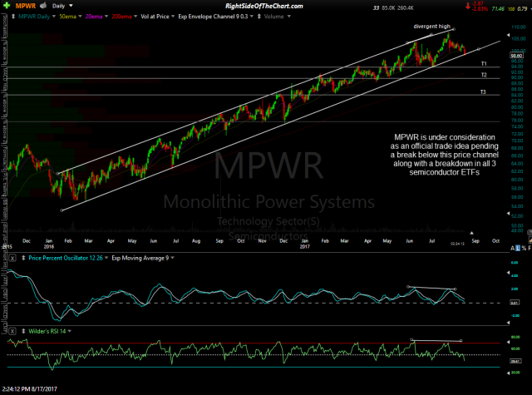The width and height of the screenshot is (532, 395).
Task: Click the red down-arrow price change icon
Action: pos(468,6)
